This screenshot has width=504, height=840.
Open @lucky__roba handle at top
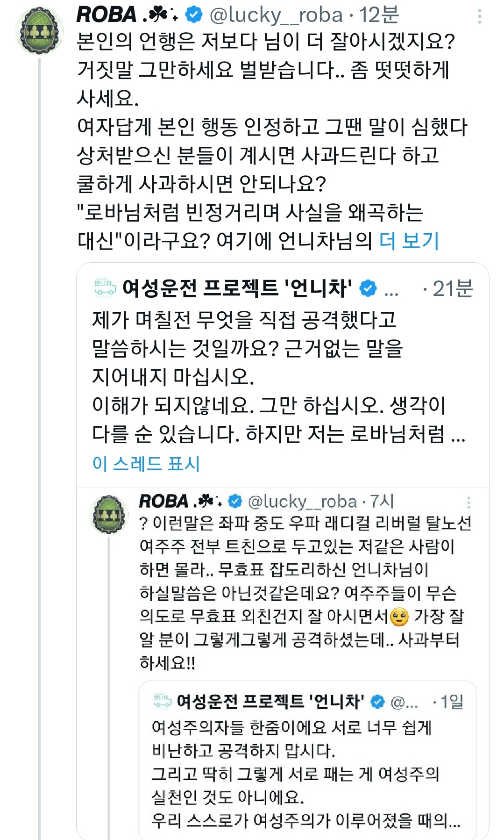276,15
